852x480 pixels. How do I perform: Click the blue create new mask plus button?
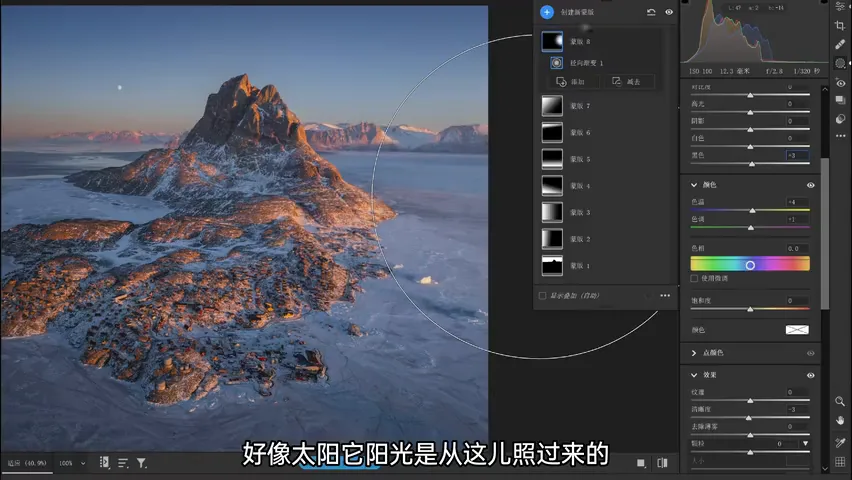point(547,12)
